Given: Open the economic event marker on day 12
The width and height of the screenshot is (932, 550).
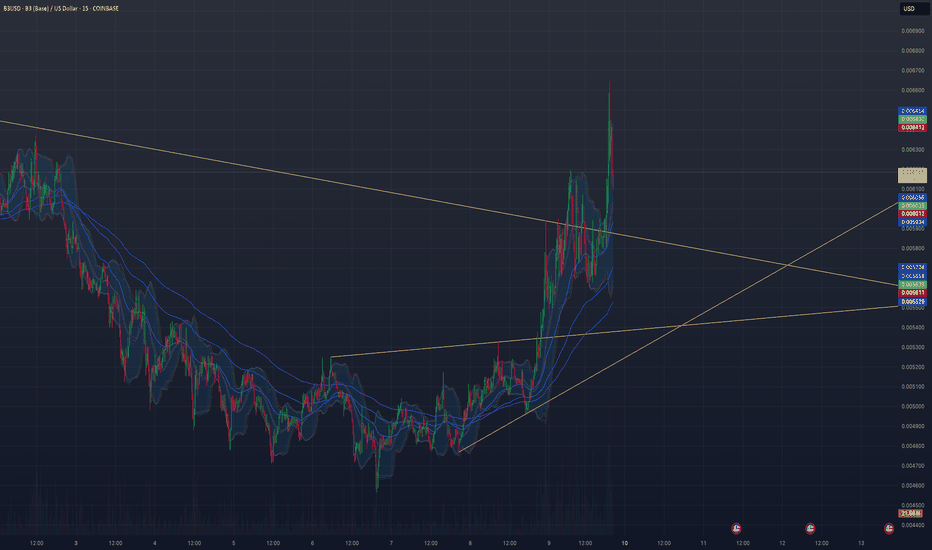Looking at the screenshot, I should (810, 528).
